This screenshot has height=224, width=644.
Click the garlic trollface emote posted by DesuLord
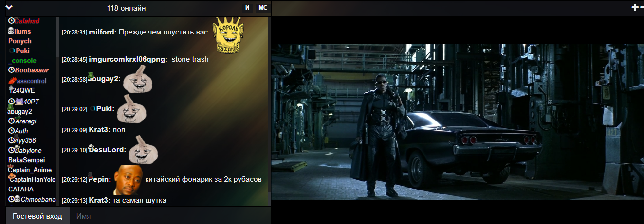tap(143, 149)
